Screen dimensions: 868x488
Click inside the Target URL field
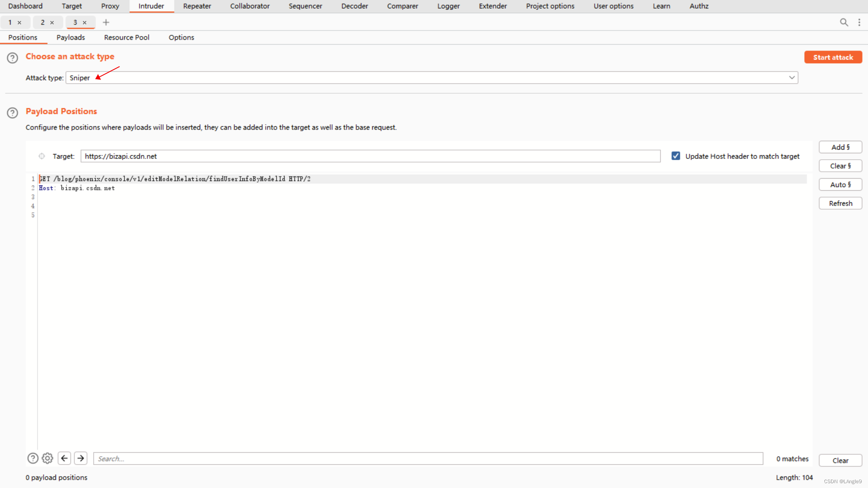tap(370, 156)
